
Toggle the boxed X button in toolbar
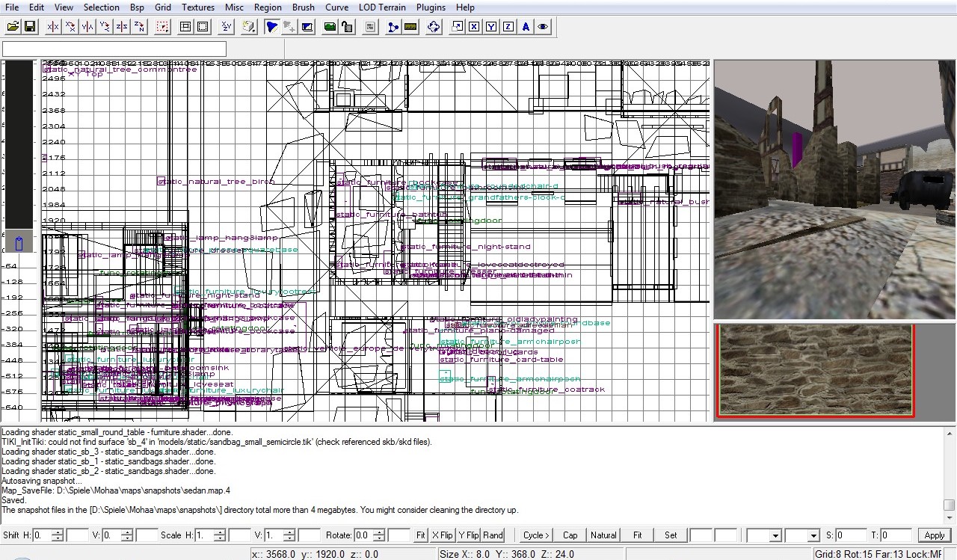tap(474, 27)
